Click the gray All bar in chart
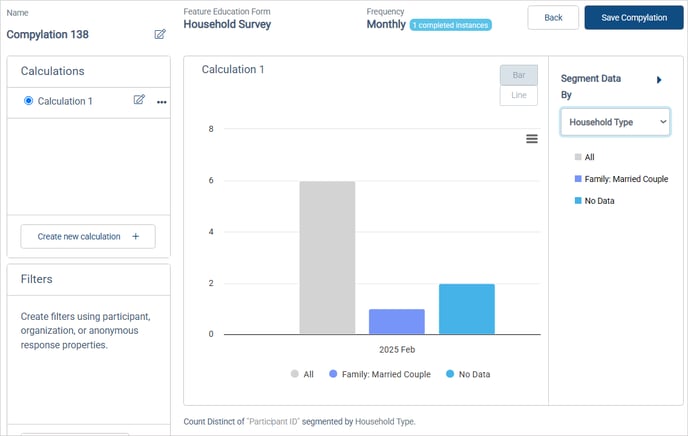Screen dimensions: 688x436 point(327,257)
